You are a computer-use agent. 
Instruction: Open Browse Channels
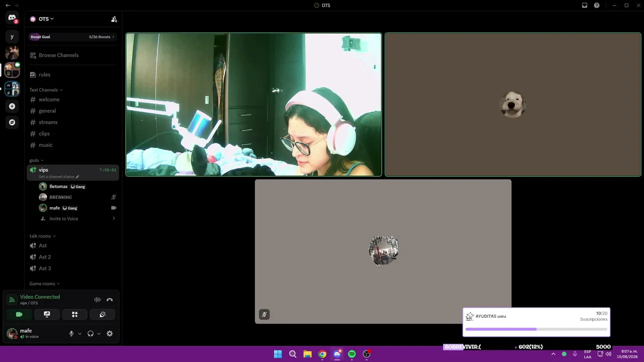(73, 55)
